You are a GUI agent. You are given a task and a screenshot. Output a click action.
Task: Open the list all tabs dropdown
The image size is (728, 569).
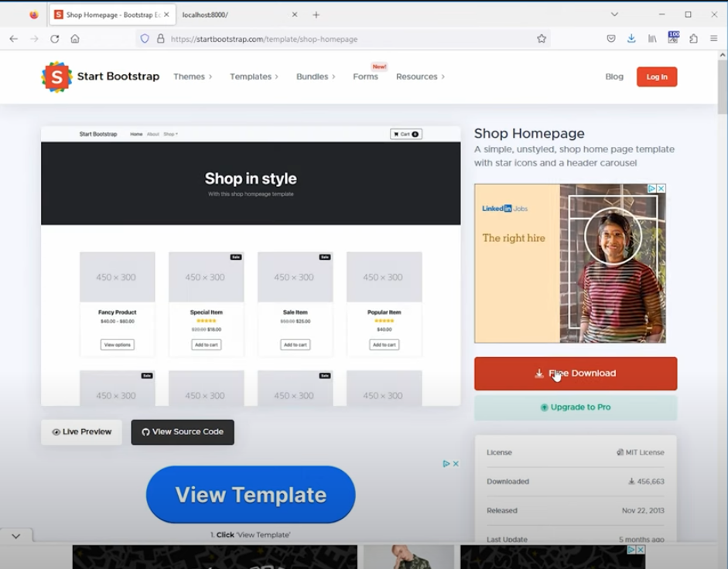point(614,15)
